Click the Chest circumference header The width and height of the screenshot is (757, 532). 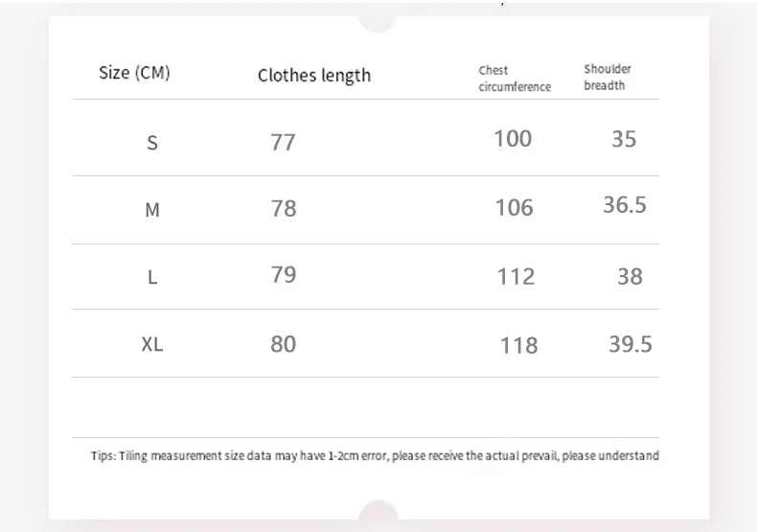tap(515, 79)
